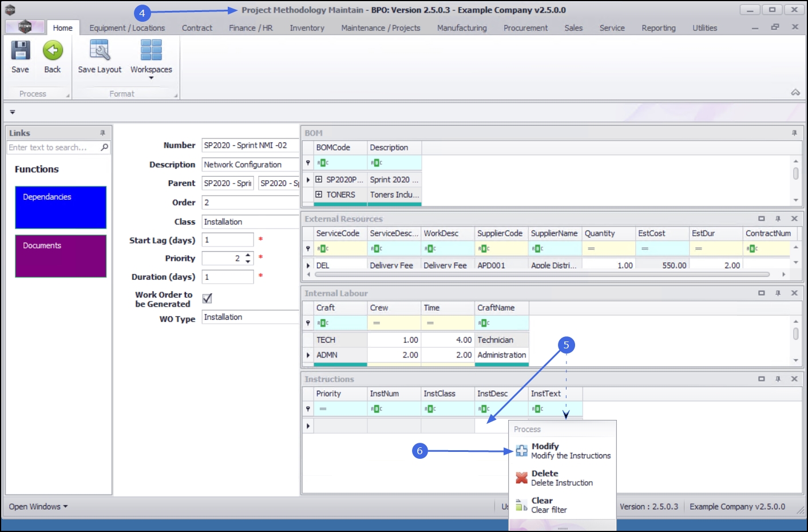This screenshot has width=808, height=532.
Task: Expand the Format group dialog launcher
Action: [x=176, y=96]
